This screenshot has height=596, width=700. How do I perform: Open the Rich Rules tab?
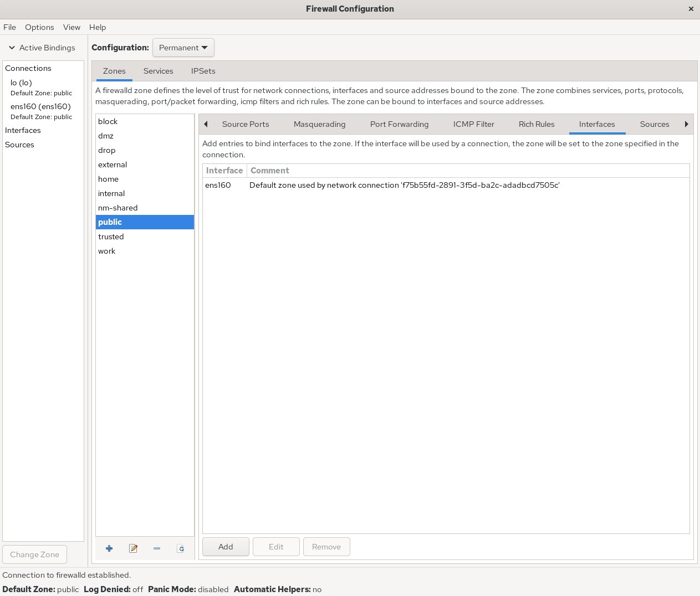536,124
